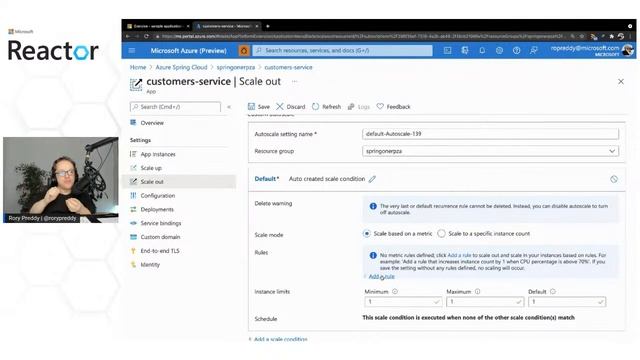Open the Resource group dropdown

pyautogui.click(x=490, y=151)
